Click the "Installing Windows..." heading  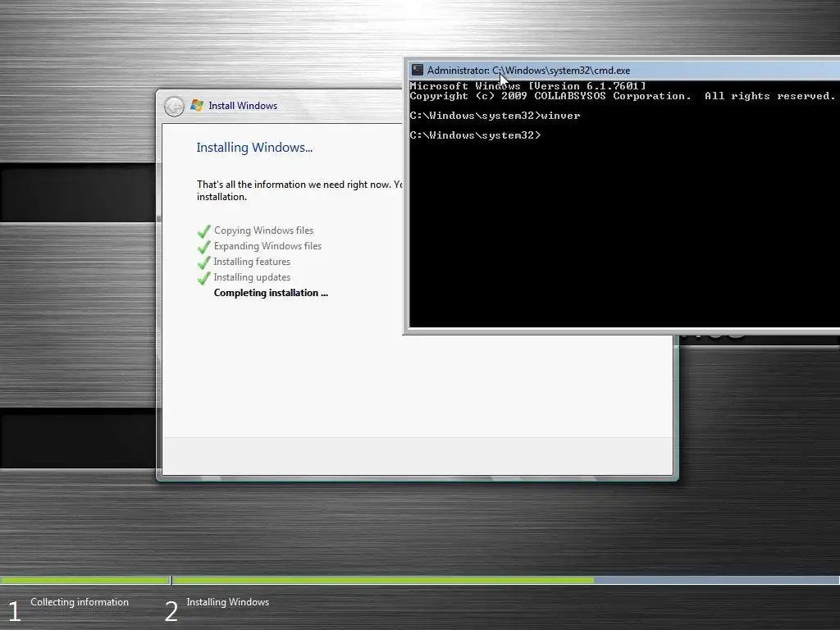254,148
